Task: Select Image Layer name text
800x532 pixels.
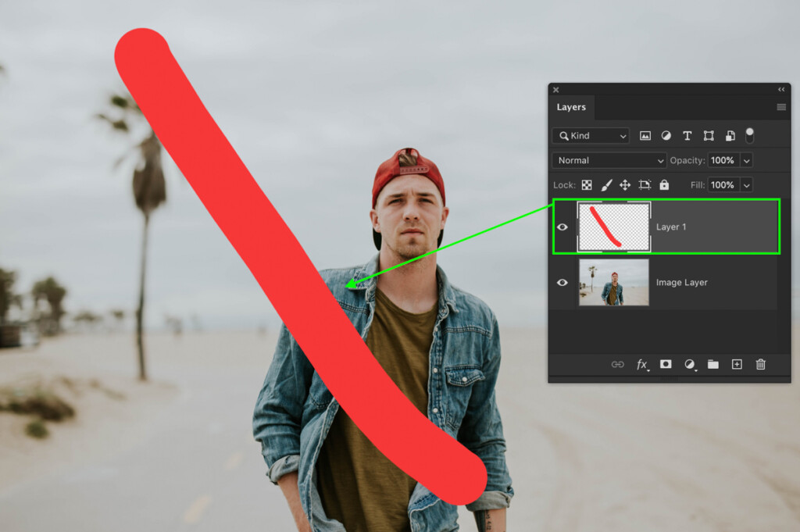Action: coord(681,283)
